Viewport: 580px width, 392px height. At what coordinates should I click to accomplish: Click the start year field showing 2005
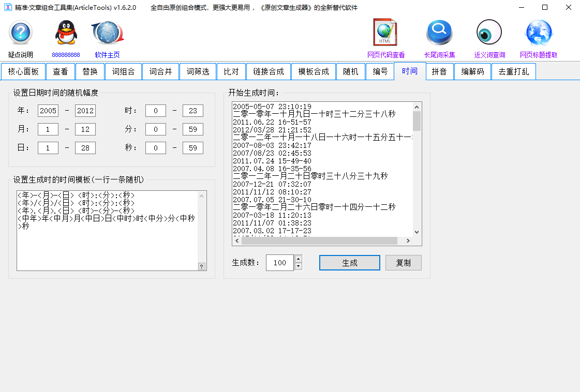[48, 111]
